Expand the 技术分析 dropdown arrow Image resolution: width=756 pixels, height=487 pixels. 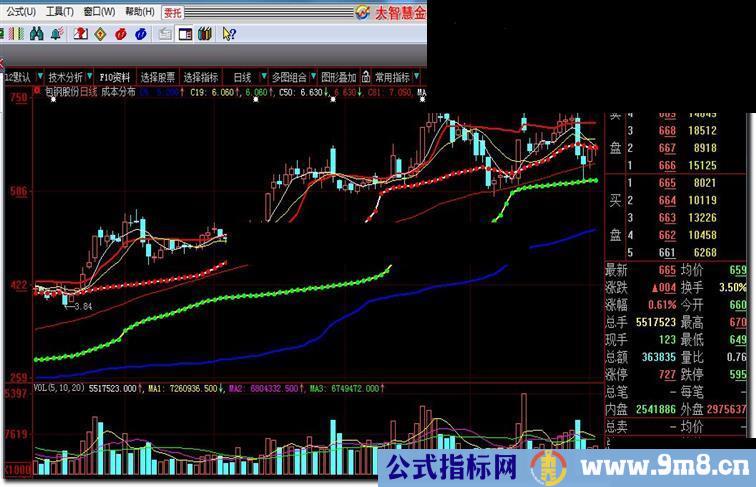tap(89, 76)
